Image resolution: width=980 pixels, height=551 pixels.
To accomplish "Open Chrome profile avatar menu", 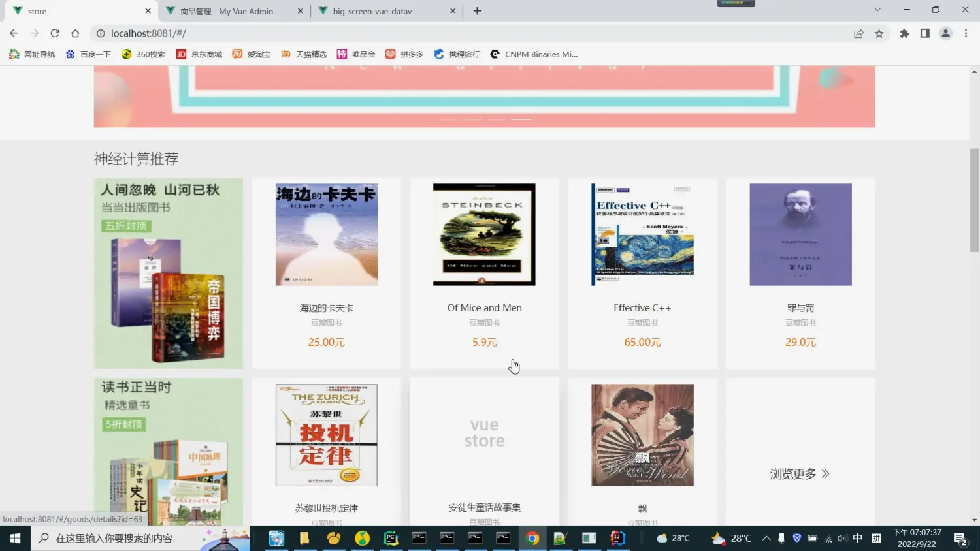I will [x=945, y=33].
